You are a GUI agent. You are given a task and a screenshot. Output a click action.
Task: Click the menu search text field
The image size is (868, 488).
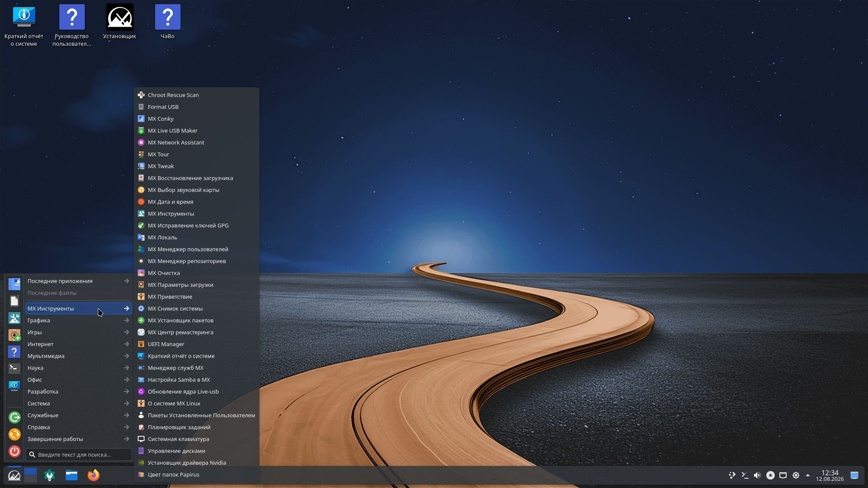point(79,455)
